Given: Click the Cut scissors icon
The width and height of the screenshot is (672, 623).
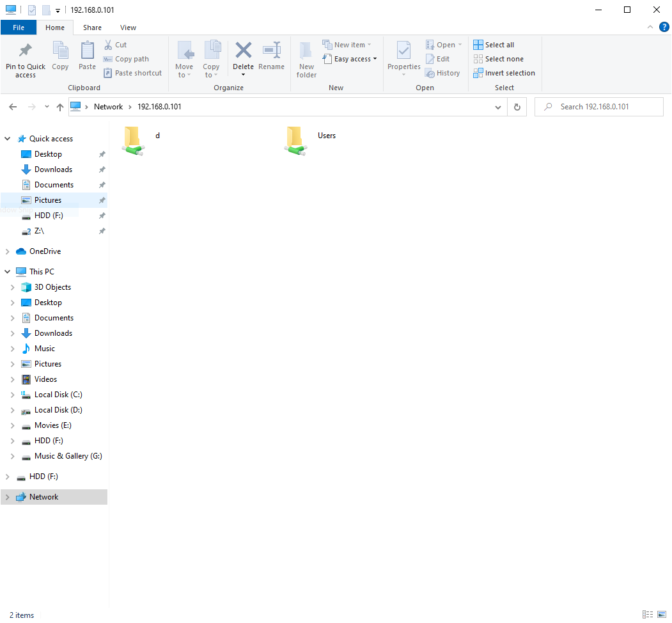Looking at the screenshot, I should pos(109,45).
